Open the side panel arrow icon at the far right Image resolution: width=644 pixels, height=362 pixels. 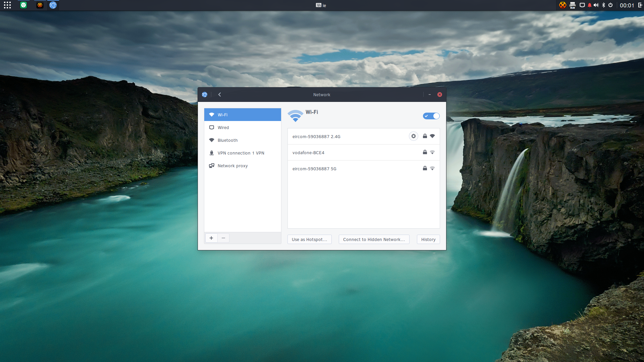[640, 5]
